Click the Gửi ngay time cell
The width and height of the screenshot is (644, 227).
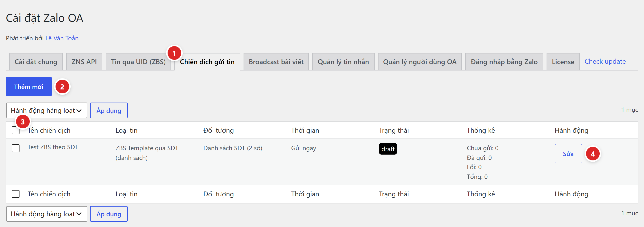[303, 148]
